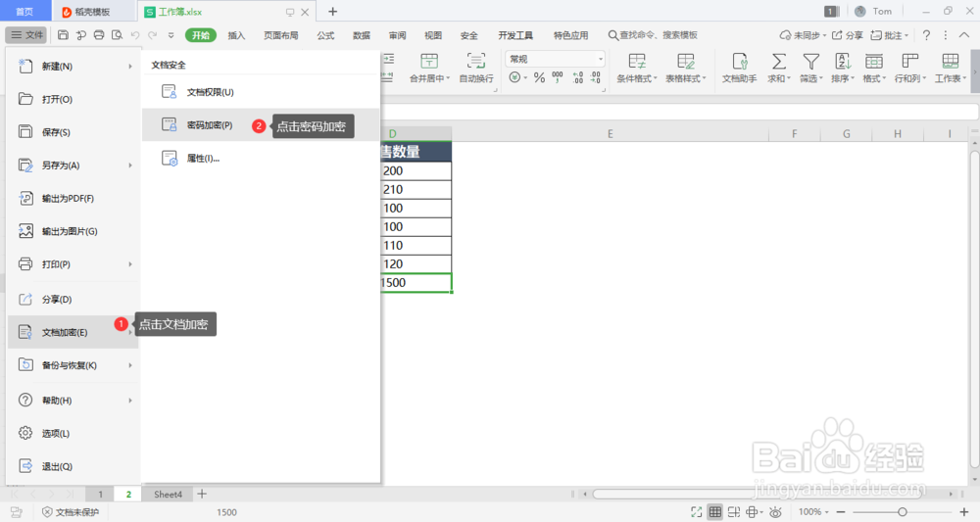The width and height of the screenshot is (980, 522).
Task: Click the 文档助手 icon
Action: click(x=739, y=61)
